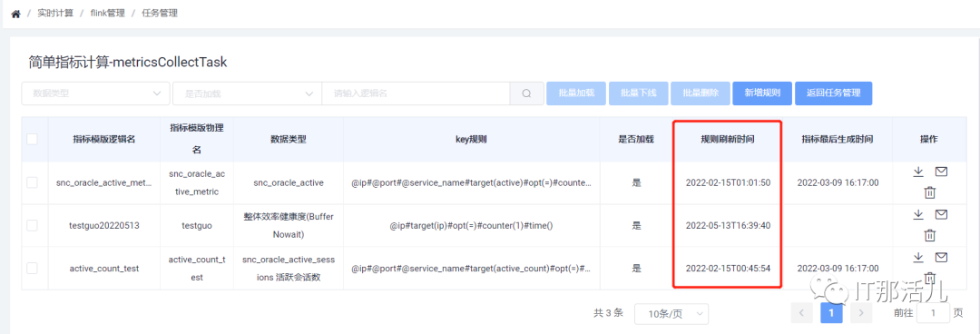Open the 10条/页 page size dropdown

[671, 313]
